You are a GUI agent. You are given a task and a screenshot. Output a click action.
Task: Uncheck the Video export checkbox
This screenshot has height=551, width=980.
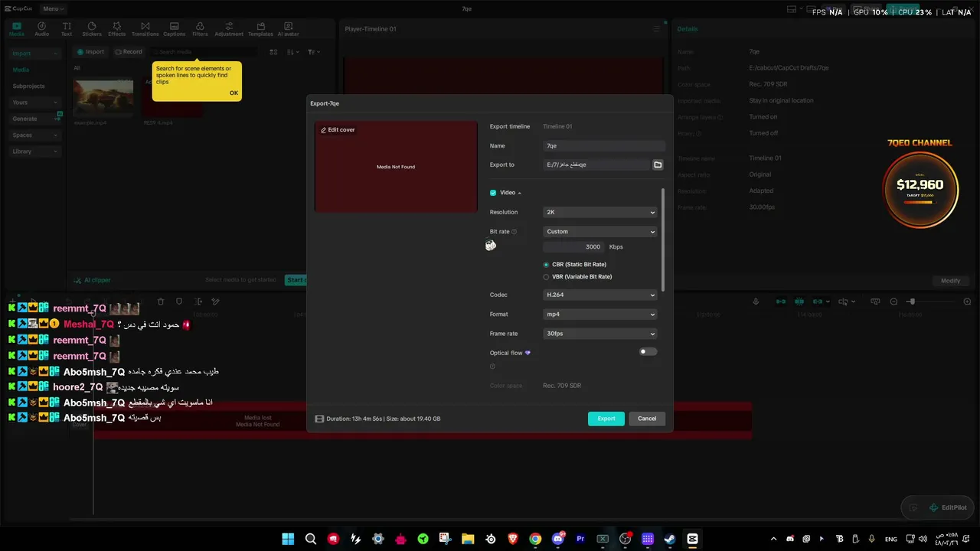click(x=493, y=193)
